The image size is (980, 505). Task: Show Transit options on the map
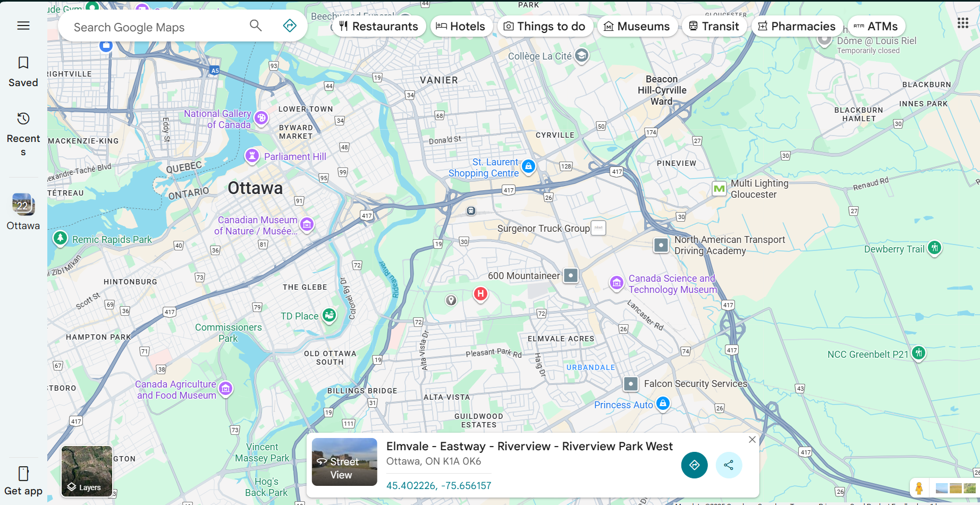pos(714,26)
